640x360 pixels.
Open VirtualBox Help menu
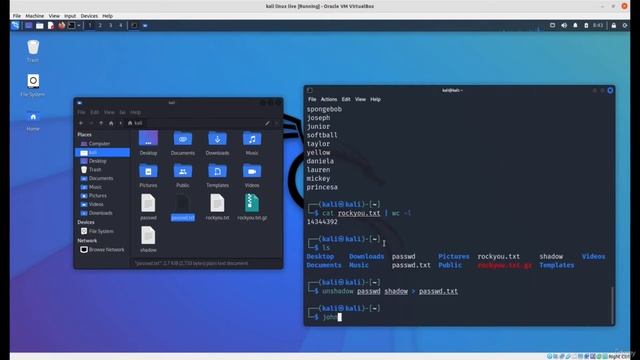point(107,16)
